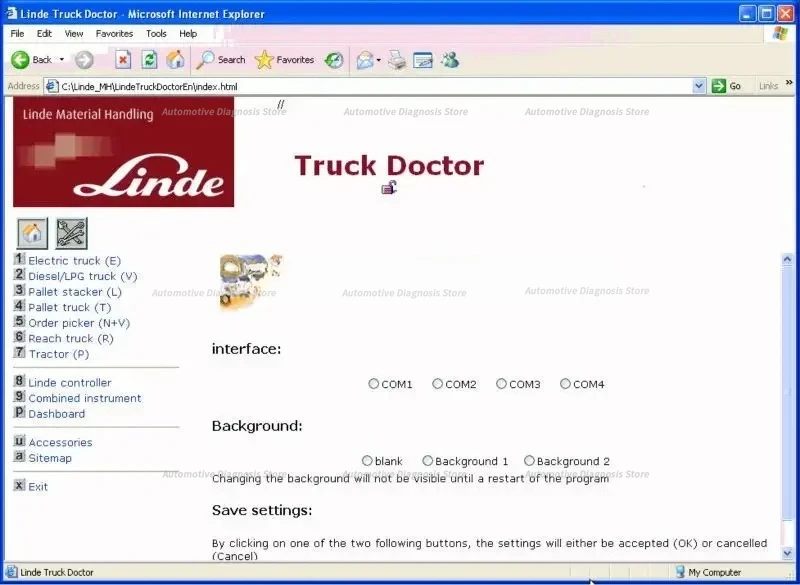Open Tractor (P) link
This screenshot has width=800, height=585.
59,354
